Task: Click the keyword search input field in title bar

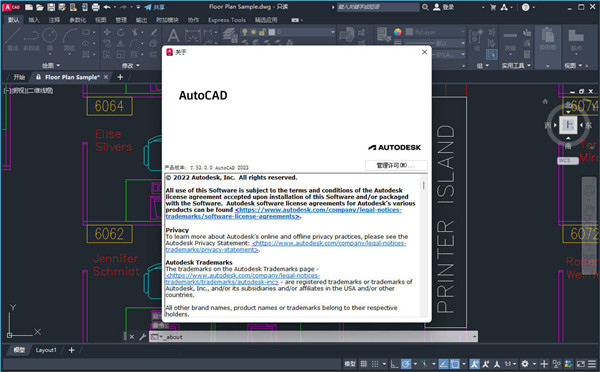Action: [x=378, y=7]
